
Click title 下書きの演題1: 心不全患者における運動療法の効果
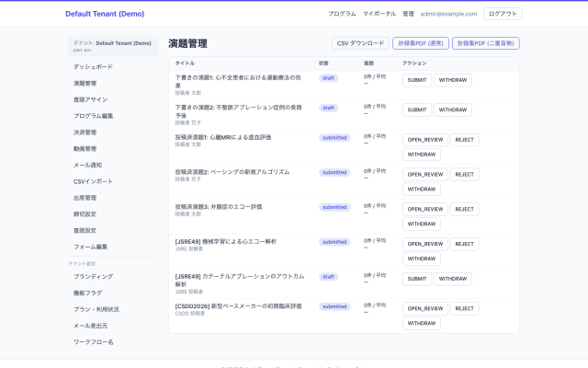tap(238, 82)
